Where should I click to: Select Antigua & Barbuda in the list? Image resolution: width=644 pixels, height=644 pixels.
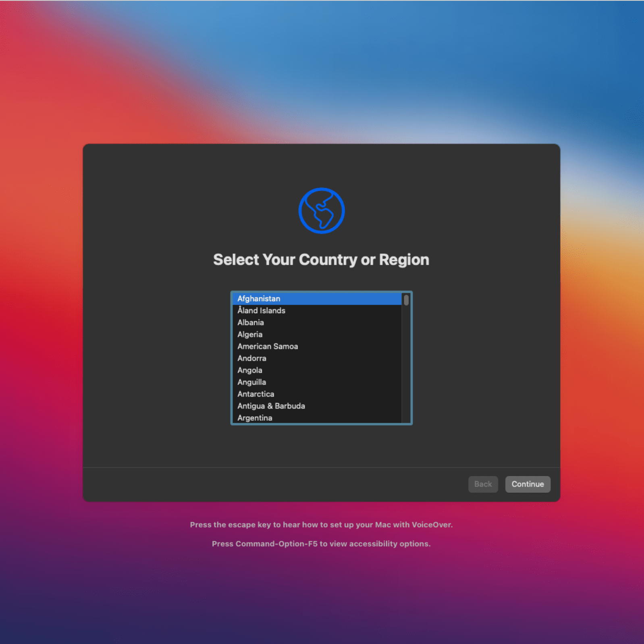click(x=271, y=406)
